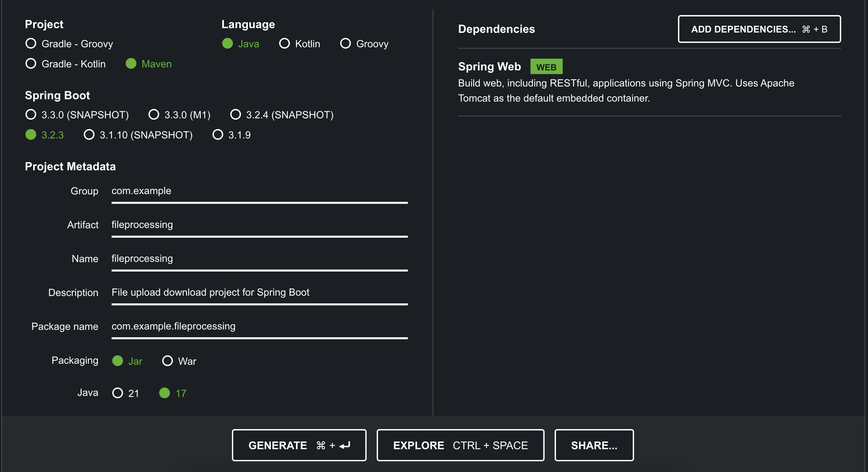
Task: Select the Gradle - Kotlin project option
Action: tap(31, 64)
